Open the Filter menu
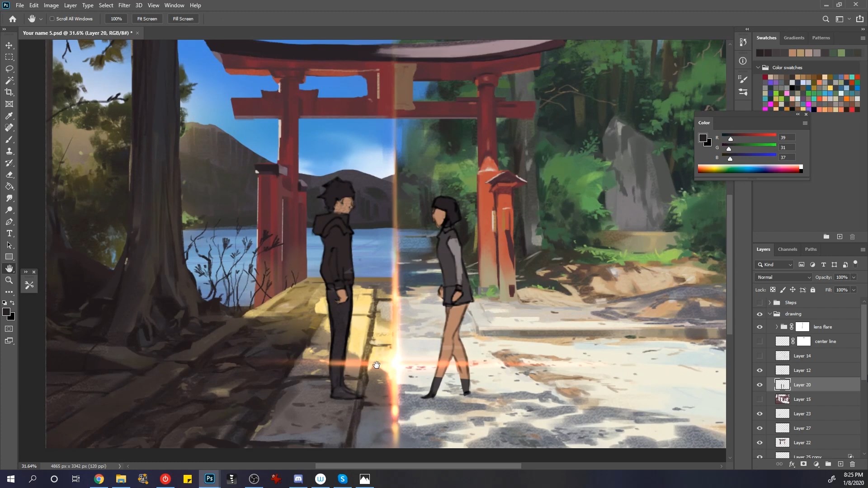868x488 pixels. click(x=124, y=5)
